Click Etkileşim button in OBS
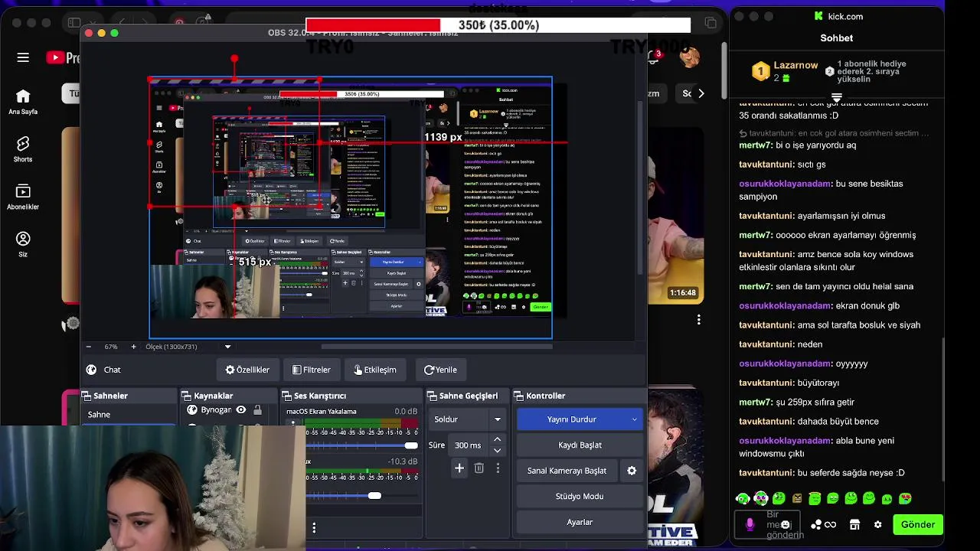Screen dimensions: 980x551 coord(375,370)
